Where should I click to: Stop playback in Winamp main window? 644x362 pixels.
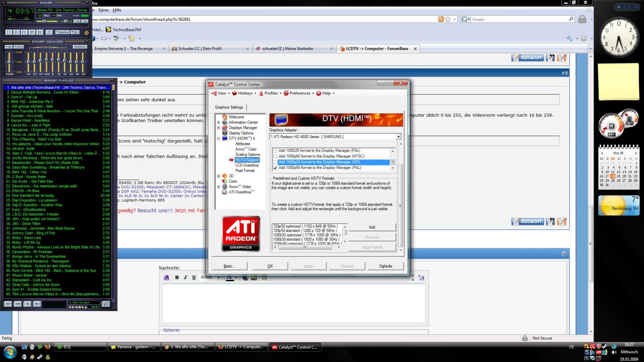pyautogui.click(x=32, y=32)
